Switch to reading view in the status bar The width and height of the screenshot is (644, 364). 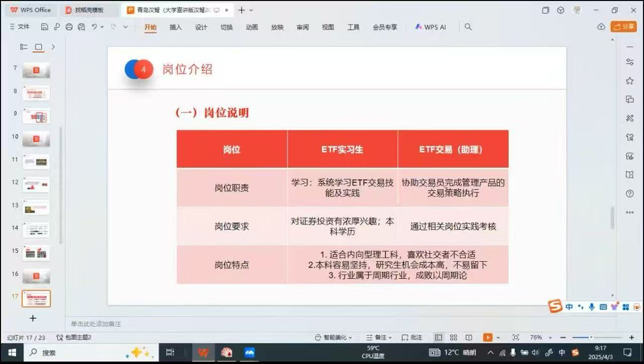click(x=468, y=337)
